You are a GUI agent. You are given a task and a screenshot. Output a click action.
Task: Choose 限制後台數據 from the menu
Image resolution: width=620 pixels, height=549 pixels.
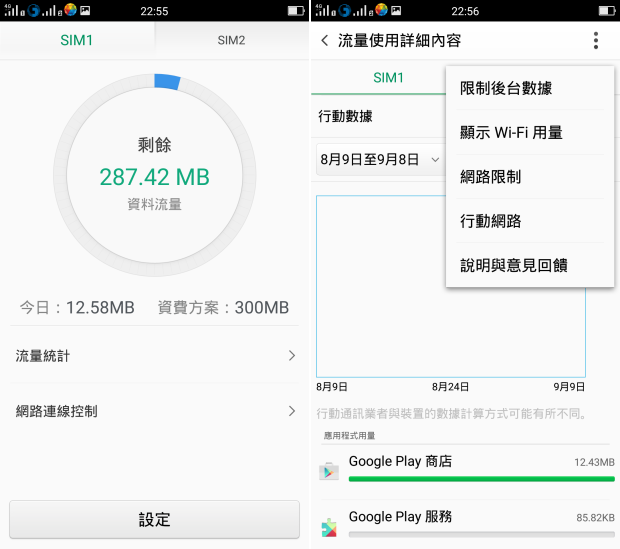(x=530, y=88)
